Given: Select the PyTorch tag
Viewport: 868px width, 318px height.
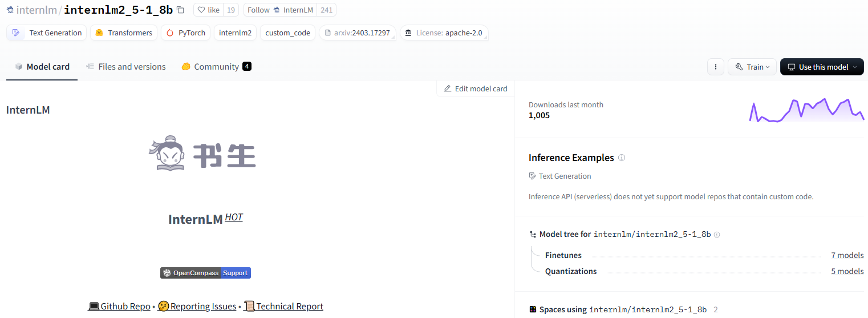Looking at the screenshot, I should (x=186, y=33).
